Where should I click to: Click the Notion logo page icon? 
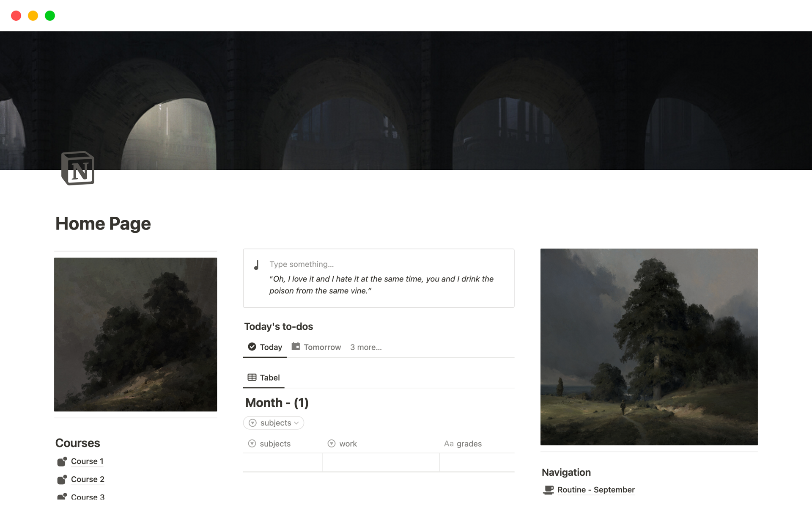pyautogui.click(x=78, y=168)
